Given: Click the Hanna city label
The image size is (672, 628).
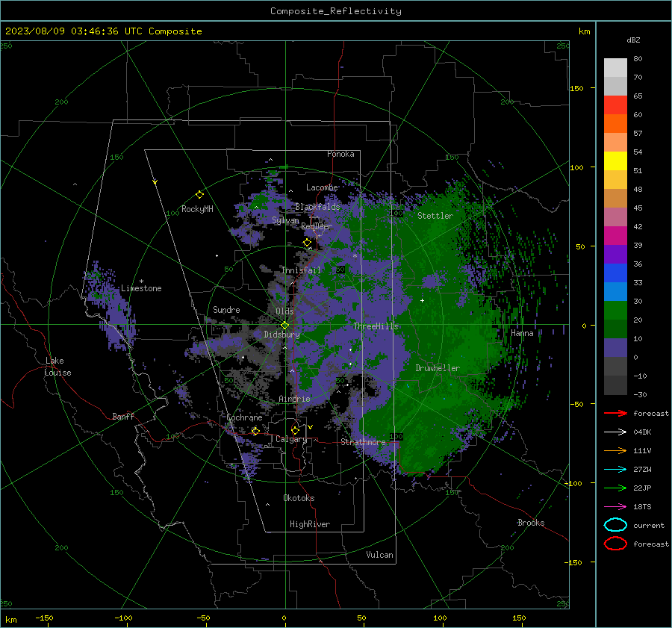Looking at the screenshot, I should click(x=522, y=333).
